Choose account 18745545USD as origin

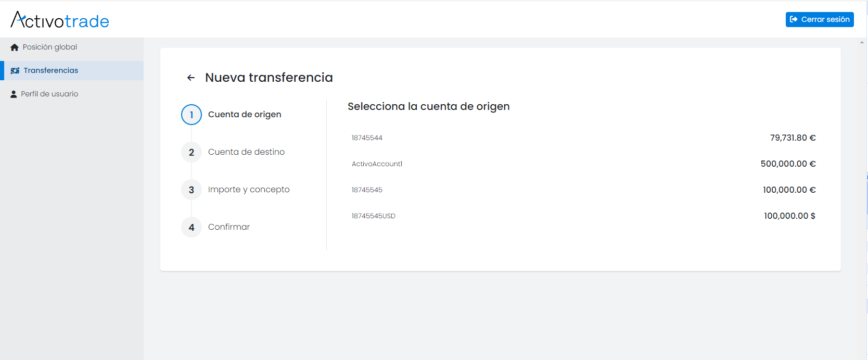click(x=583, y=216)
